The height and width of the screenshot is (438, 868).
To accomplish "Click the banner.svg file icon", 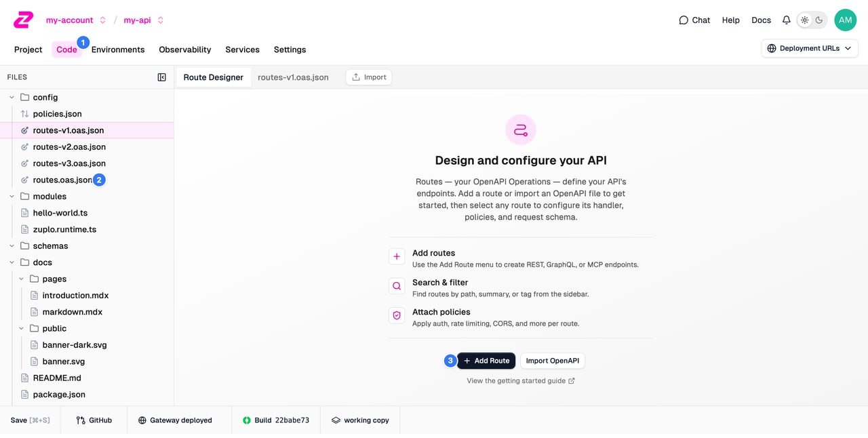I will (x=35, y=361).
